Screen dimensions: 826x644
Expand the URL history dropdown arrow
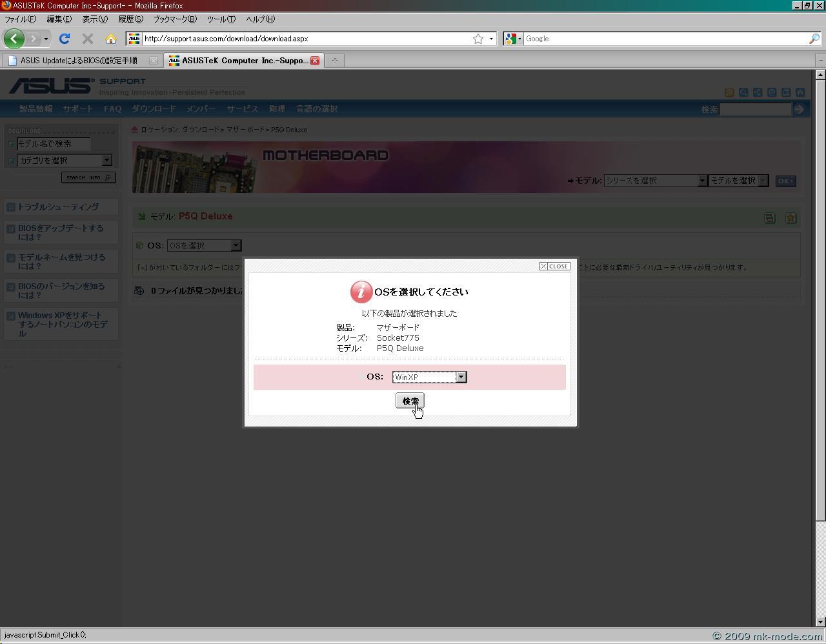[491, 39]
